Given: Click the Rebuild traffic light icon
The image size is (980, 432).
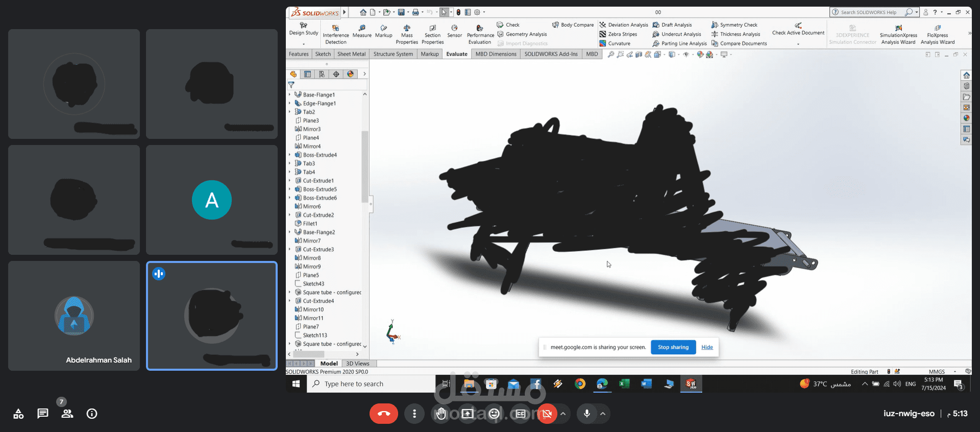Looking at the screenshot, I should 458,12.
